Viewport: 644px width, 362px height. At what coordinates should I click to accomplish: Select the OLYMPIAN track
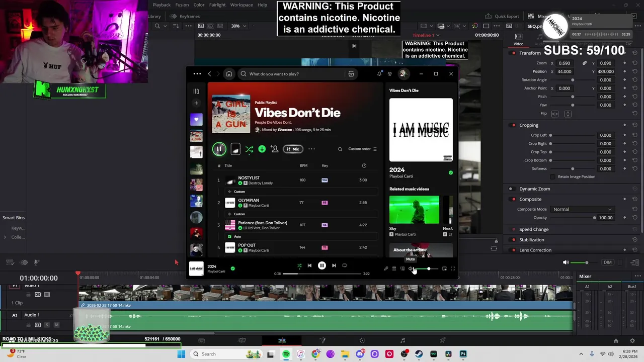tap(297, 203)
